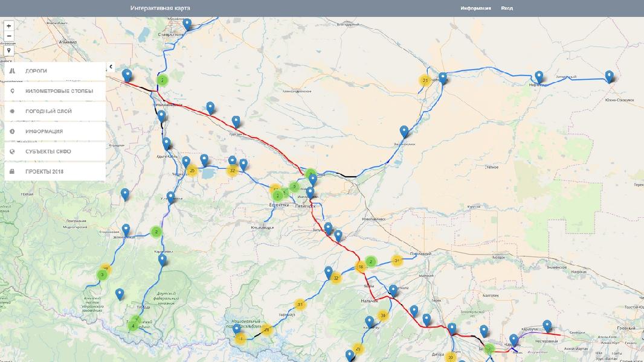Screen dimensions: 644x362
Task: Select the blue pin at Нефтекумск
Action: tap(539, 77)
